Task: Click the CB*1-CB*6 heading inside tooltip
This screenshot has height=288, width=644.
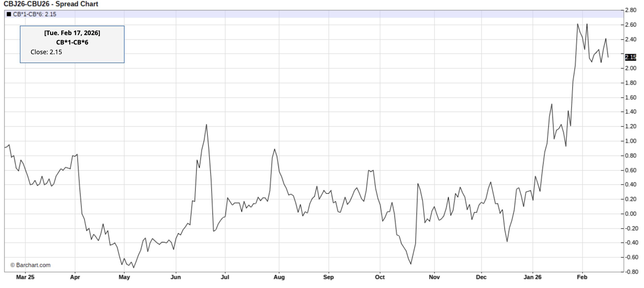Action: pyautogui.click(x=72, y=42)
